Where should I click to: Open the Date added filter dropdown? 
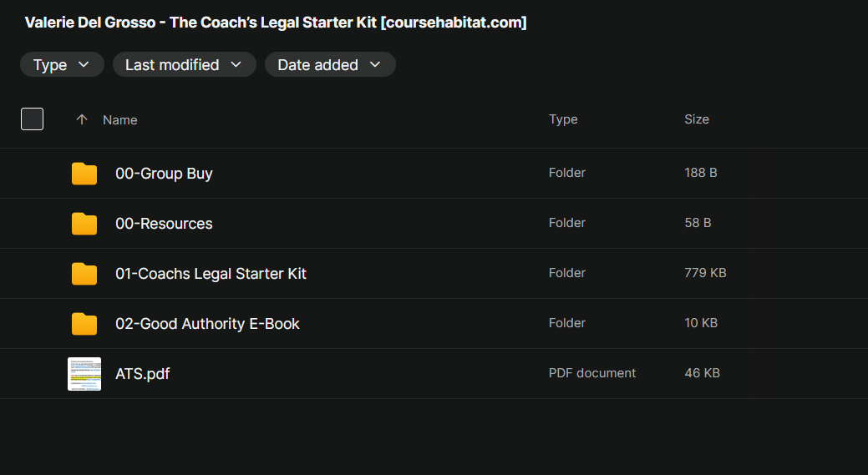pos(330,65)
